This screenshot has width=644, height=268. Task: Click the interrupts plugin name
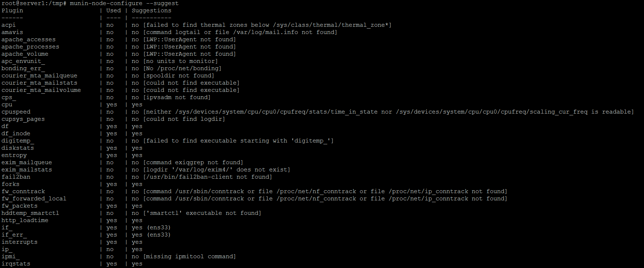coord(20,242)
